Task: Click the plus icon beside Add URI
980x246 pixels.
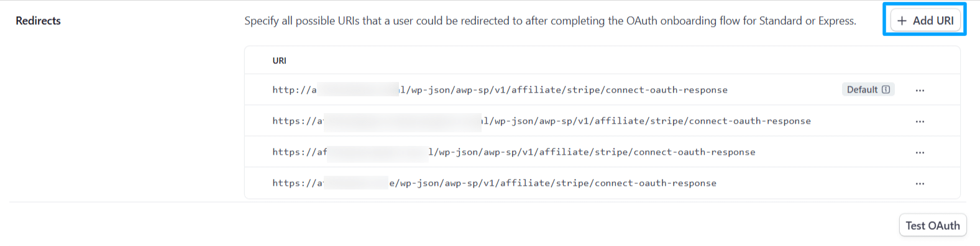Action: [x=902, y=20]
